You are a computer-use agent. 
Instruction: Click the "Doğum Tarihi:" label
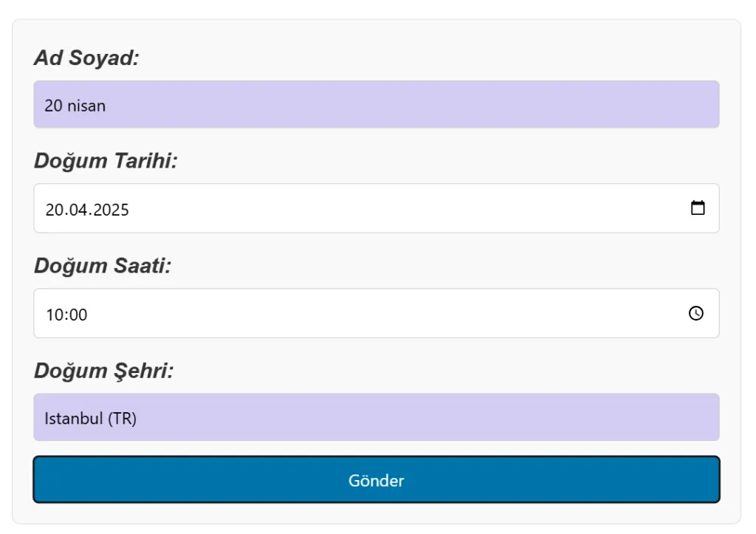click(x=106, y=161)
